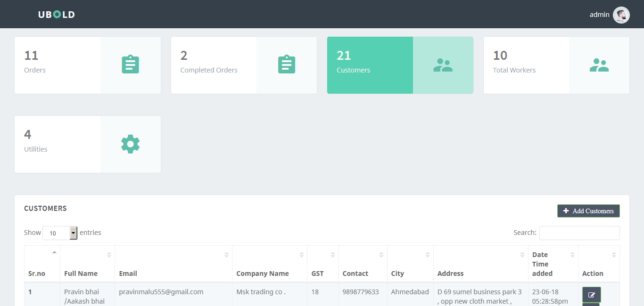Sort table by Full Name column
The width and height of the screenshot is (644, 306).
pyautogui.click(x=87, y=264)
